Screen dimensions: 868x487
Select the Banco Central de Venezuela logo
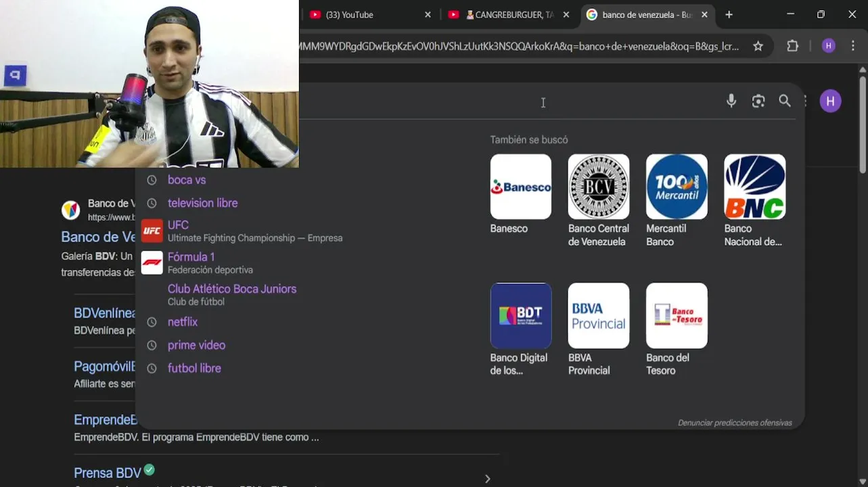point(599,187)
